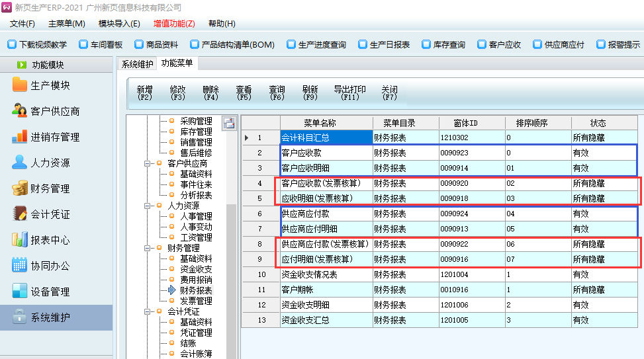644x359 pixels.
Task: Sort by 排序顺序 column header
Action: pyautogui.click(x=538, y=123)
